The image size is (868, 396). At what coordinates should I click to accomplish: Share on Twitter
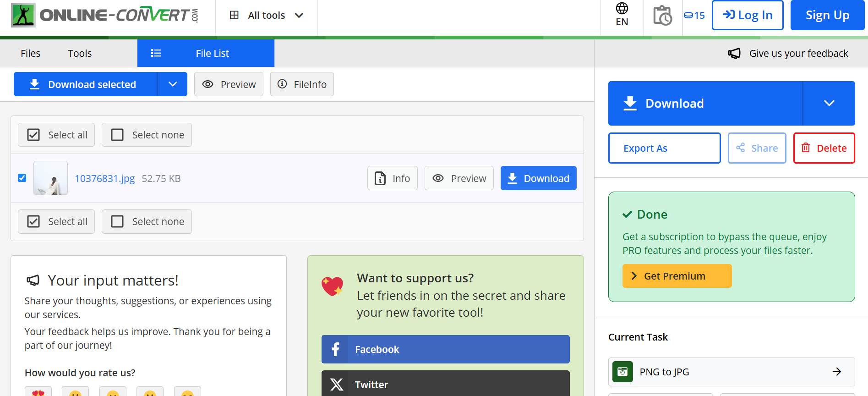(445, 384)
